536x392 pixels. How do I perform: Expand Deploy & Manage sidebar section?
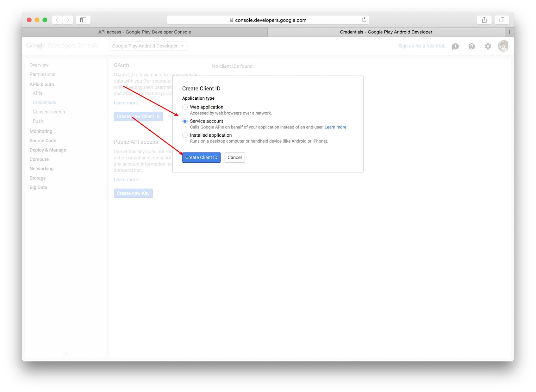pos(48,150)
